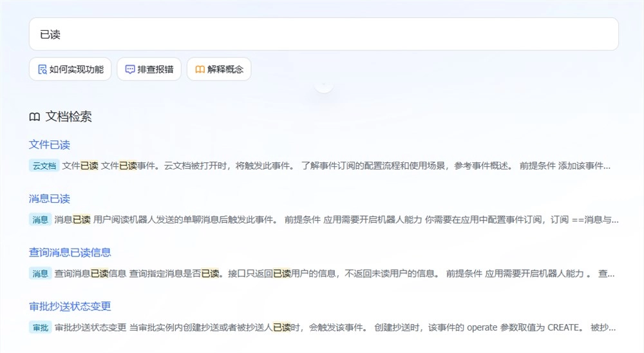
Task: Click the 云文档 category tag
Action: coord(44,166)
